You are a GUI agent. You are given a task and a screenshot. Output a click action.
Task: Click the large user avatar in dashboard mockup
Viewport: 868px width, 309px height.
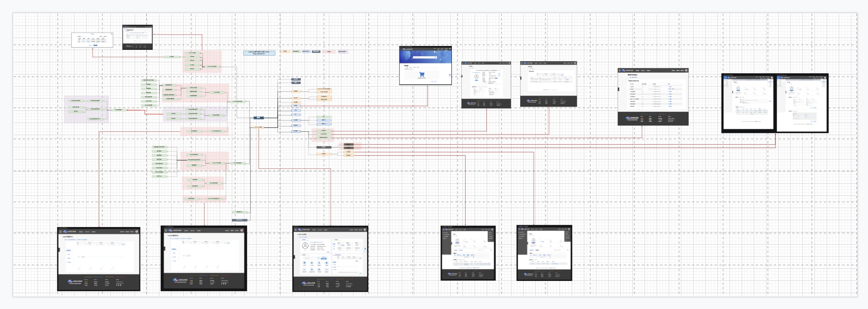[x=305, y=246]
